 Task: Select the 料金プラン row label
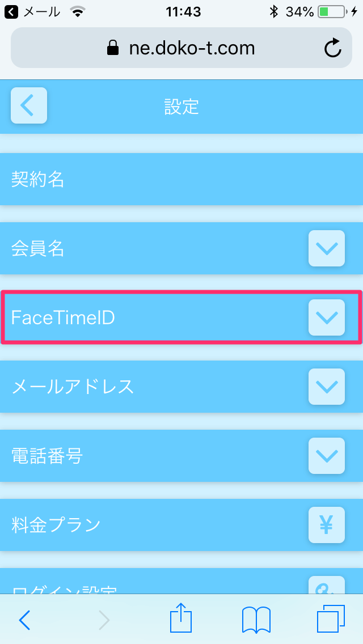tap(56, 525)
